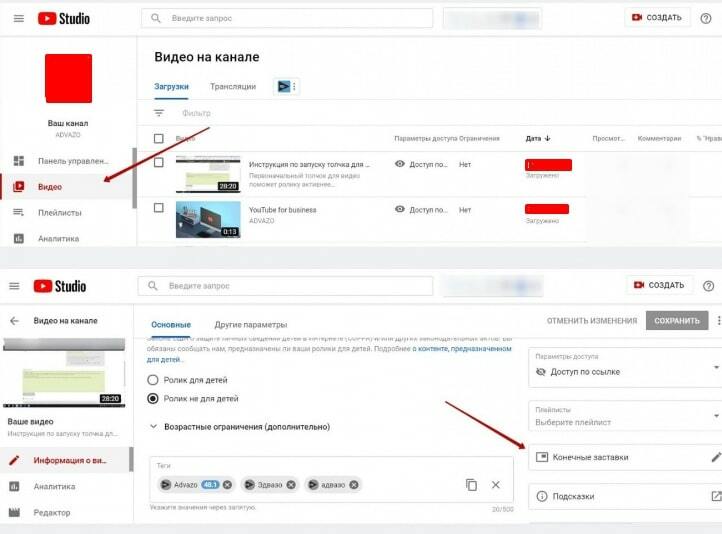Click search magnifier icon in top window
Image resolution: width=722 pixels, height=534 pixels.
[156, 18]
